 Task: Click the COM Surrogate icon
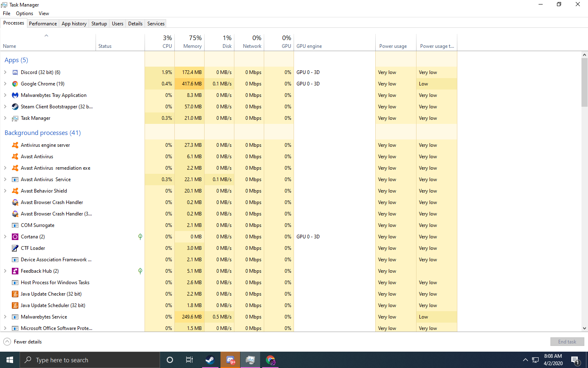pos(15,225)
